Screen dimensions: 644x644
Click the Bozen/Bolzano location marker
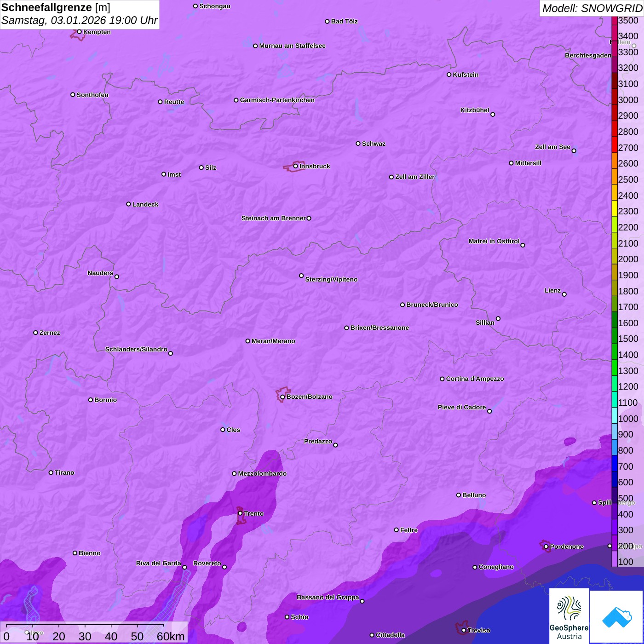pyautogui.click(x=283, y=397)
